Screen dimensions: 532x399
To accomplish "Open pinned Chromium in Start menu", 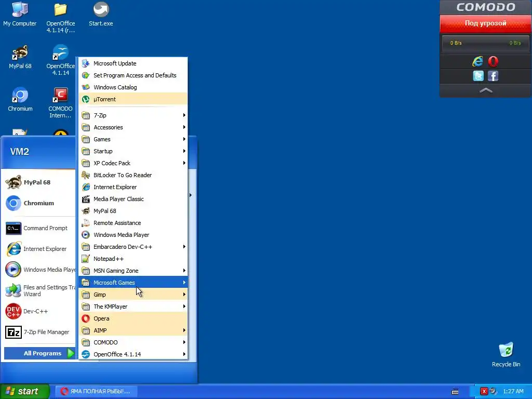I will coord(39,203).
